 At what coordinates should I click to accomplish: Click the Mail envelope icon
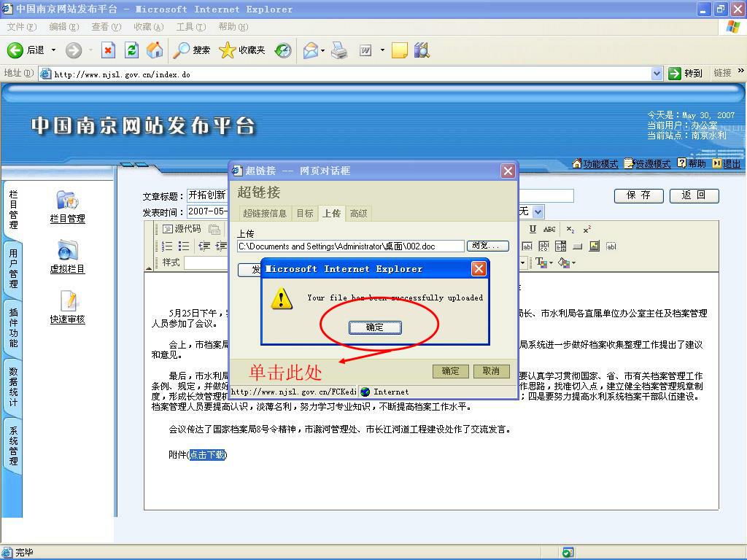310,50
